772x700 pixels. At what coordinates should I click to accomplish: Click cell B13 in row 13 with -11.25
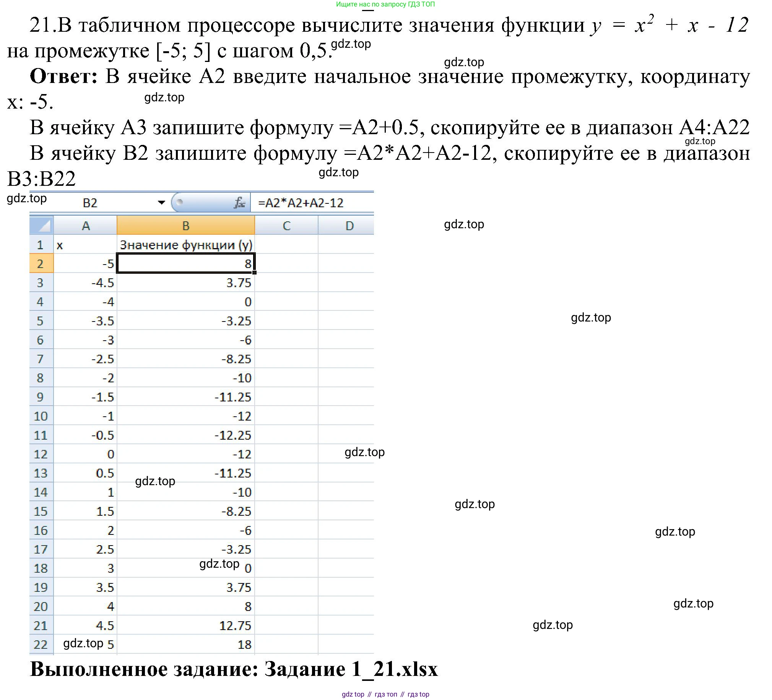tap(186, 473)
